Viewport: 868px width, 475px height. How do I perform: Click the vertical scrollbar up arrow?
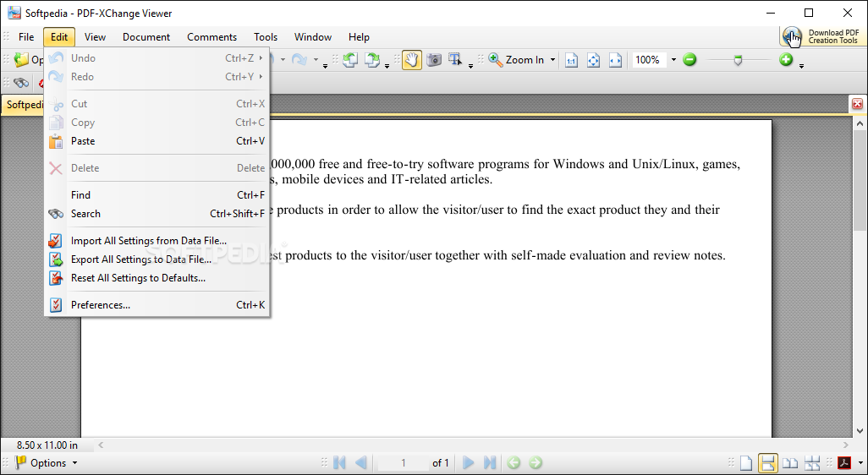(x=860, y=123)
